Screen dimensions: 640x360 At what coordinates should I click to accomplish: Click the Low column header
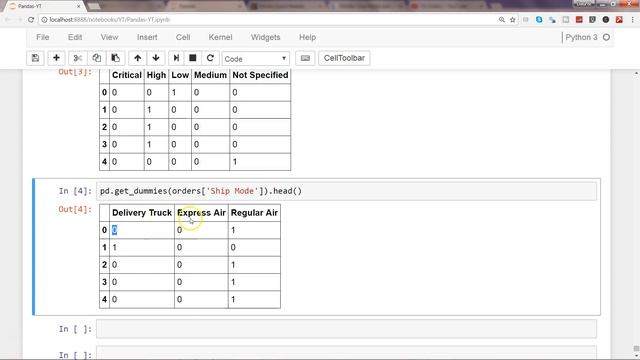coord(180,75)
